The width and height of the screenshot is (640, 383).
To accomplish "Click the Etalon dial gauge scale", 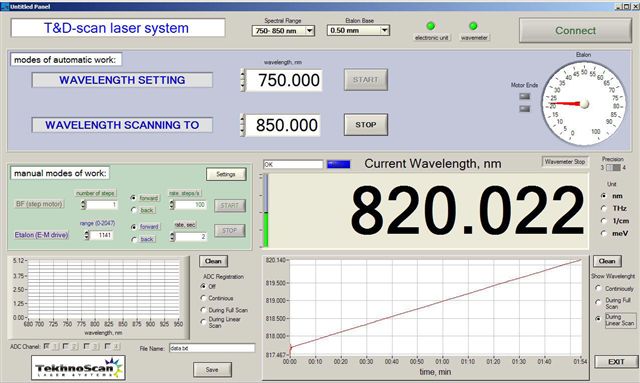I will pyautogui.click(x=583, y=103).
